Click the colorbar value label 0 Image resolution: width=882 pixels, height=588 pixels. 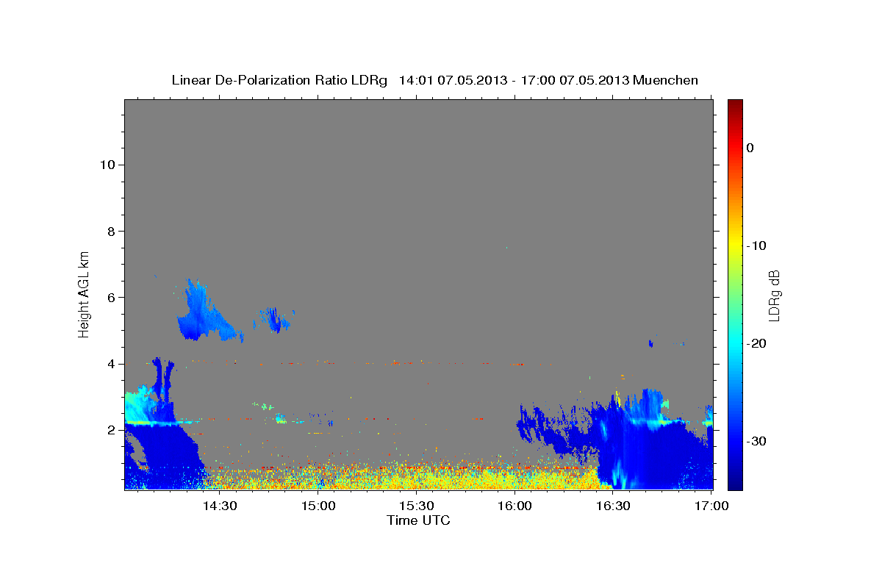(x=750, y=148)
